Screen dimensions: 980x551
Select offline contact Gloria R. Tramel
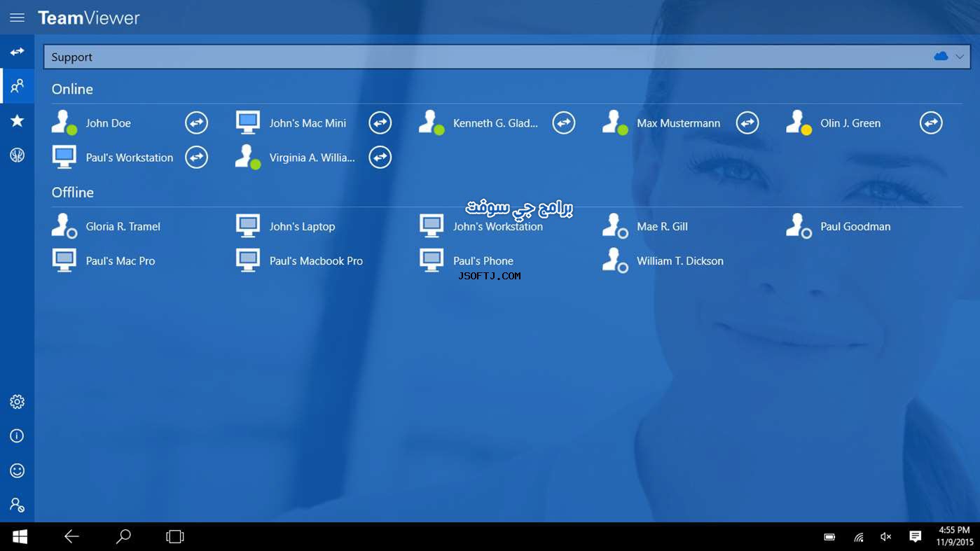(x=123, y=227)
